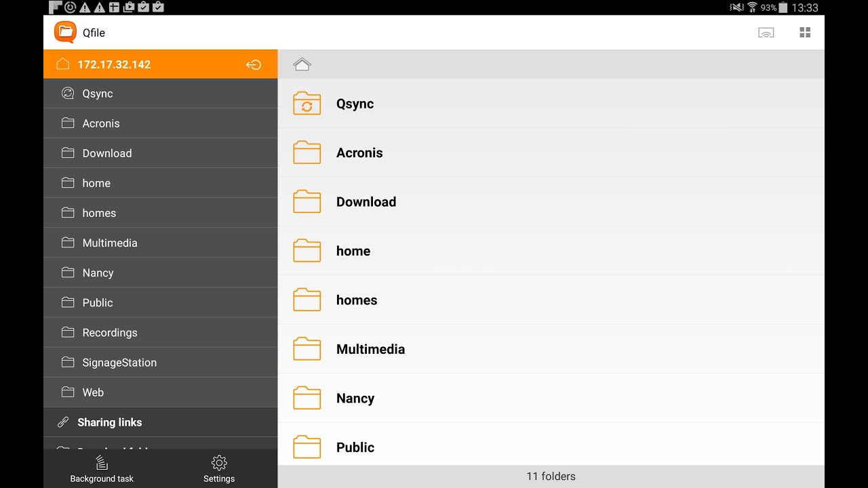Click the home icon in the NAS address header
Image resolution: width=868 pixels, height=488 pixels.
pos(63,64)
